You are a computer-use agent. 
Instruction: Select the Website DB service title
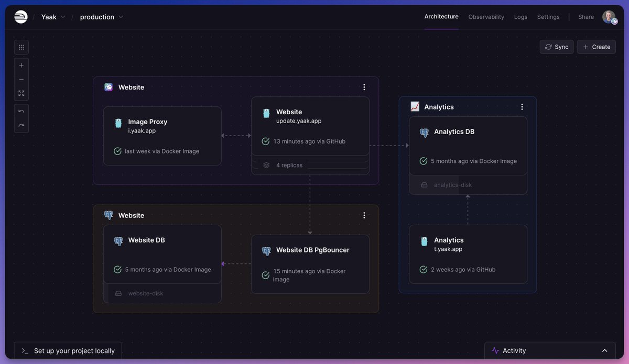click(x=147, y=240)
